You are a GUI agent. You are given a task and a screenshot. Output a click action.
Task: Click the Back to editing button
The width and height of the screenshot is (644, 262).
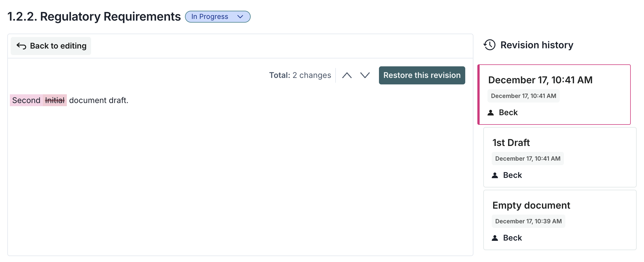[x=51, y=45]
